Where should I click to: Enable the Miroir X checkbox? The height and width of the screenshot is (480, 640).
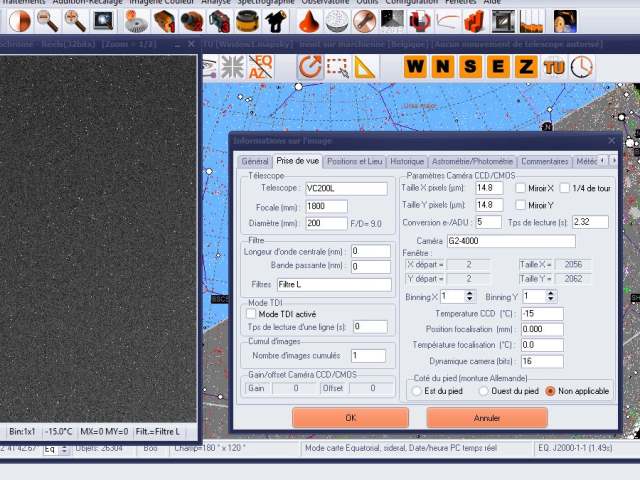click(521, 188)
